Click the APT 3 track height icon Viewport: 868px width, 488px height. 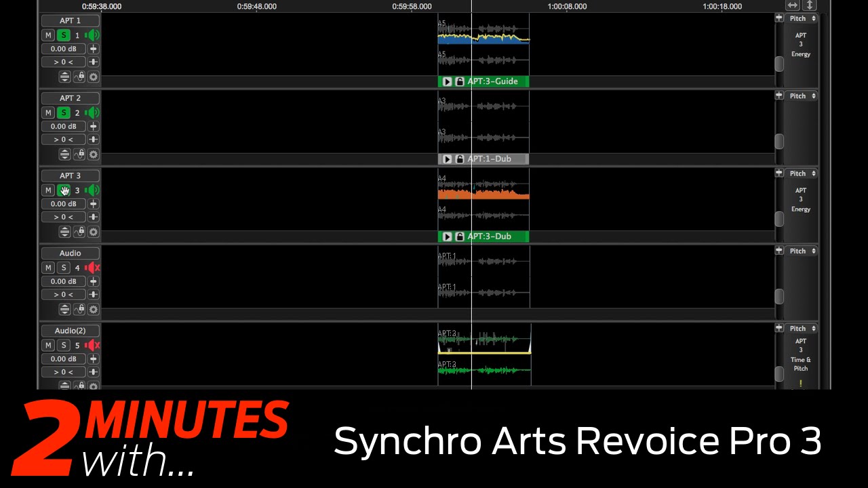tap(64, 232)
